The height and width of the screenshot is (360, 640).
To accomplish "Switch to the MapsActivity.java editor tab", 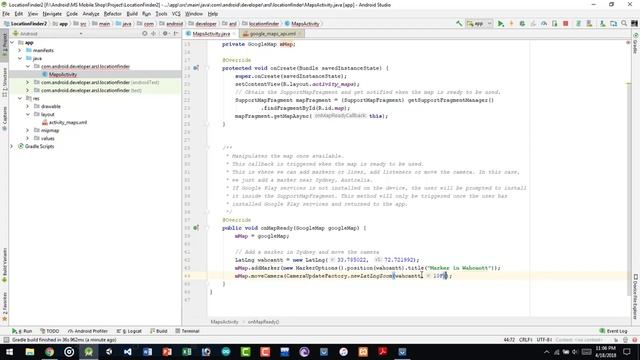I will click(x=211, y=33).
